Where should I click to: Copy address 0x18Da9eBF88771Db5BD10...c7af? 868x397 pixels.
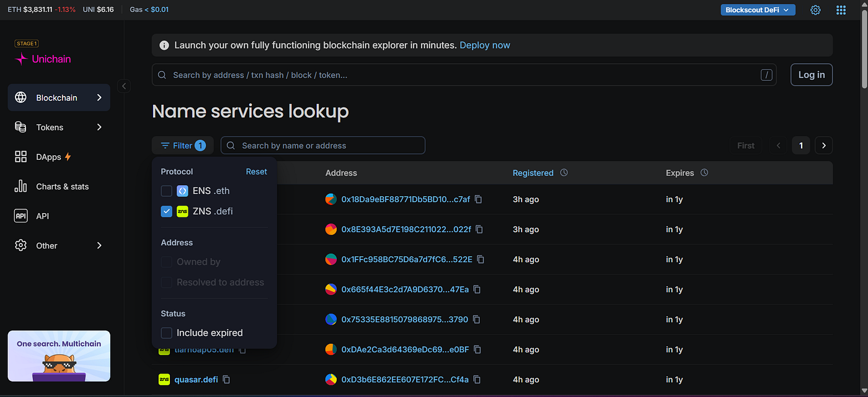coord(479,199)
